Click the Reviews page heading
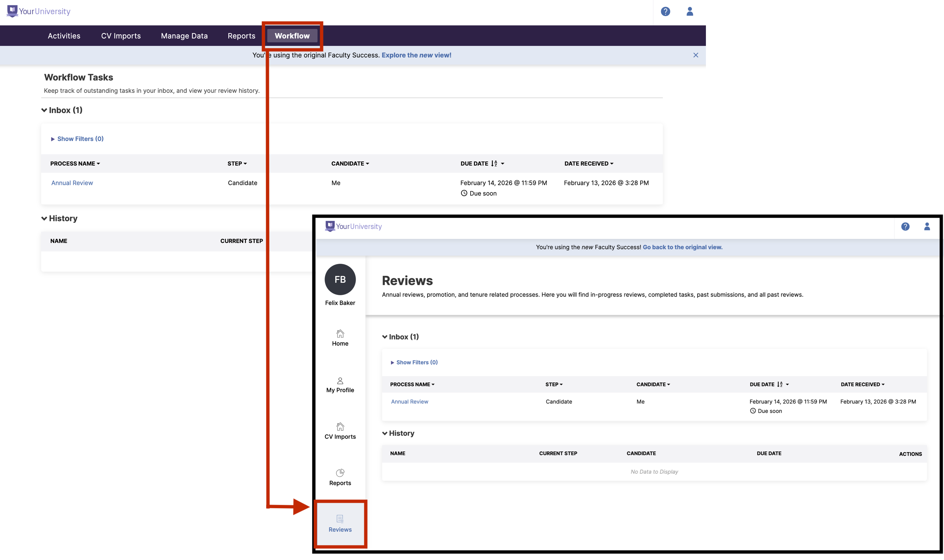The width and height of the screenshot is (944, 560). [407, 280]
